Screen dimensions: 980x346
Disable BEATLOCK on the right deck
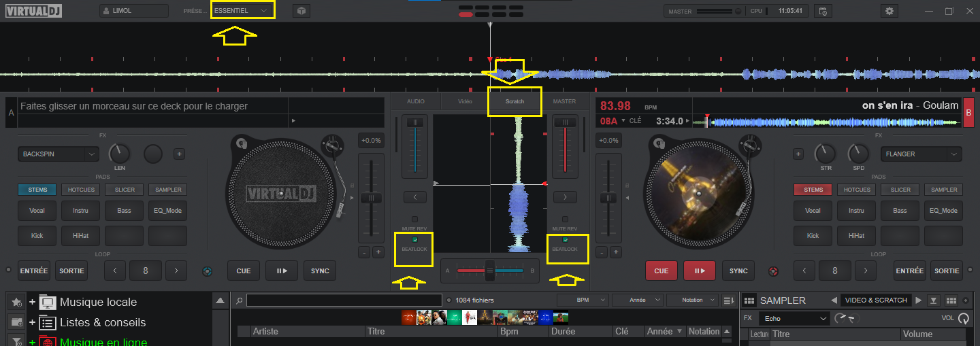(564, 240)
